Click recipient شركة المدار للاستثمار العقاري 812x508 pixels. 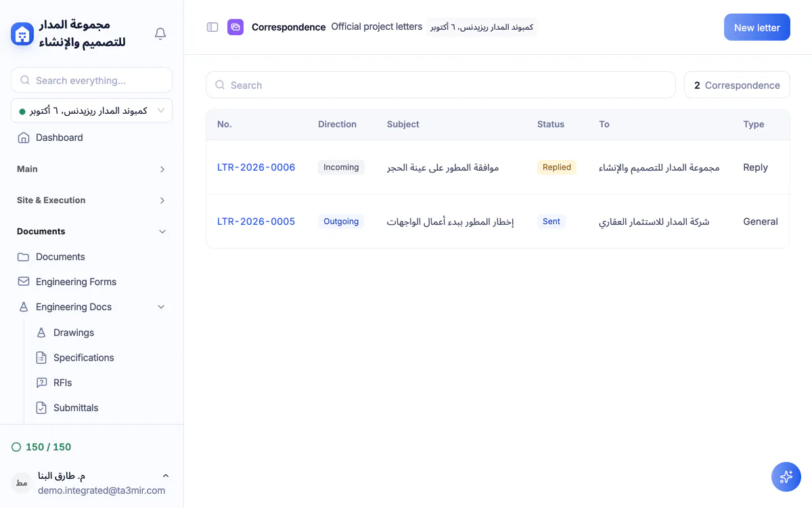[x=654, y=221]
